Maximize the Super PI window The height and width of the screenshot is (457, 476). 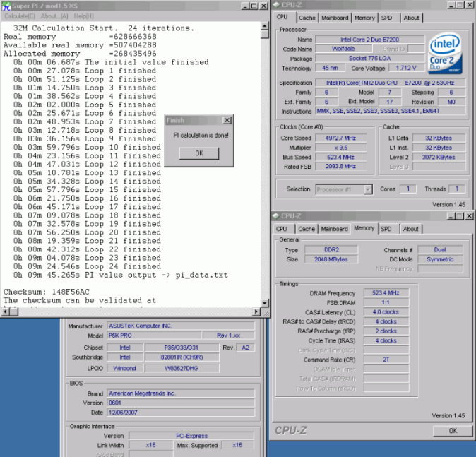coord(254,6)
